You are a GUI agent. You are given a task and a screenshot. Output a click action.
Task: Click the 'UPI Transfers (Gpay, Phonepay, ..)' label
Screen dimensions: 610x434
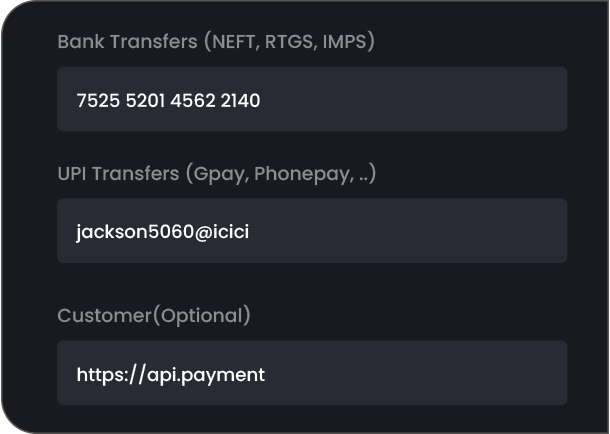click(x=216, y=173)
